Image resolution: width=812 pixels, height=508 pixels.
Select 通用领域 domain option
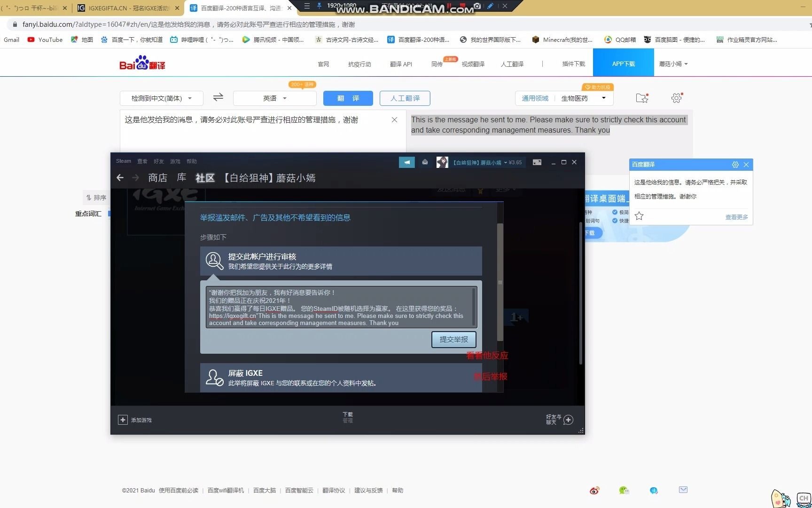click(x=535, y=98)
